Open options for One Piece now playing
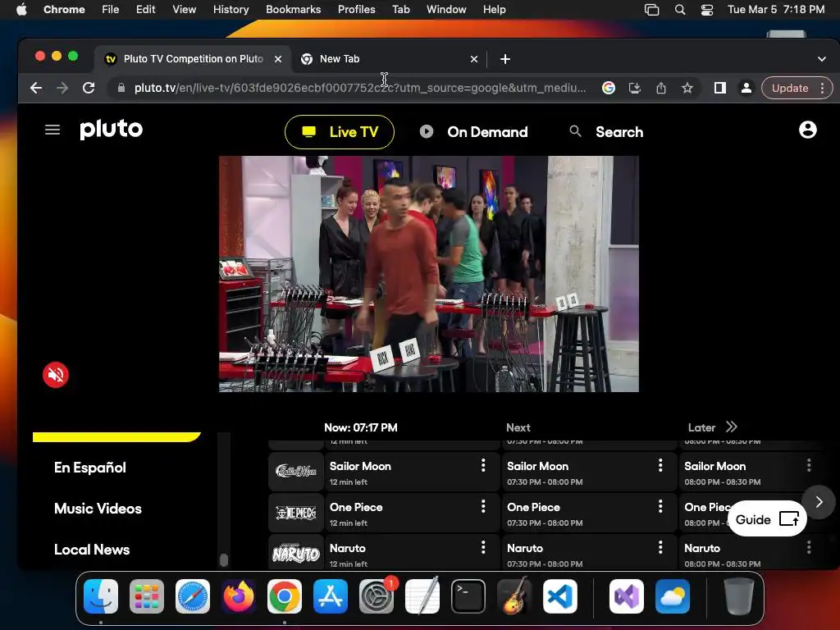 [x=483, y=506]
